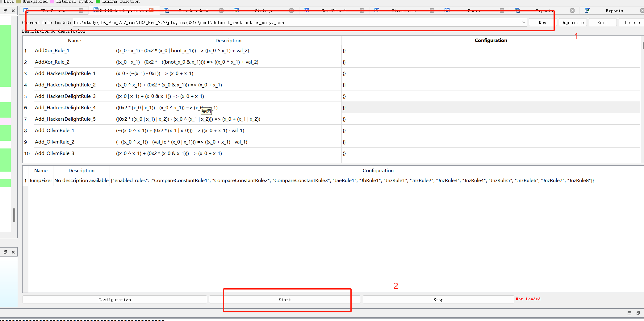This screenshot has width=644, height=321.
Task: Click the rules table vertical scrollbar
Action: coord(642,99)
